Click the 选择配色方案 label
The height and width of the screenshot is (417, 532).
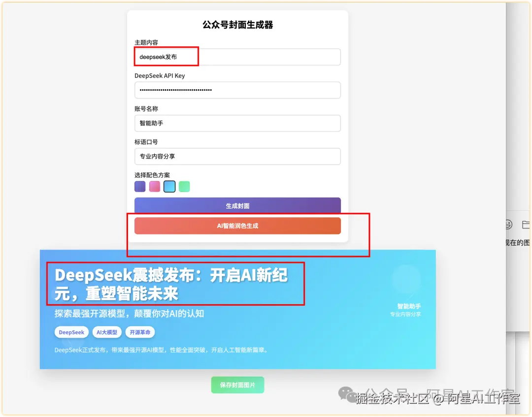[x=152, y=175]
